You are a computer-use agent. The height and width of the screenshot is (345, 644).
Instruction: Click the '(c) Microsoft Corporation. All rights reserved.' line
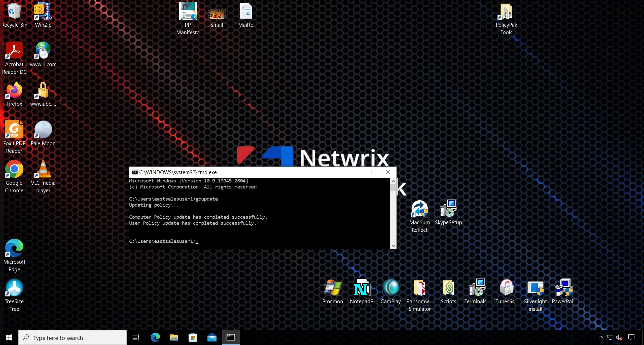194,187
